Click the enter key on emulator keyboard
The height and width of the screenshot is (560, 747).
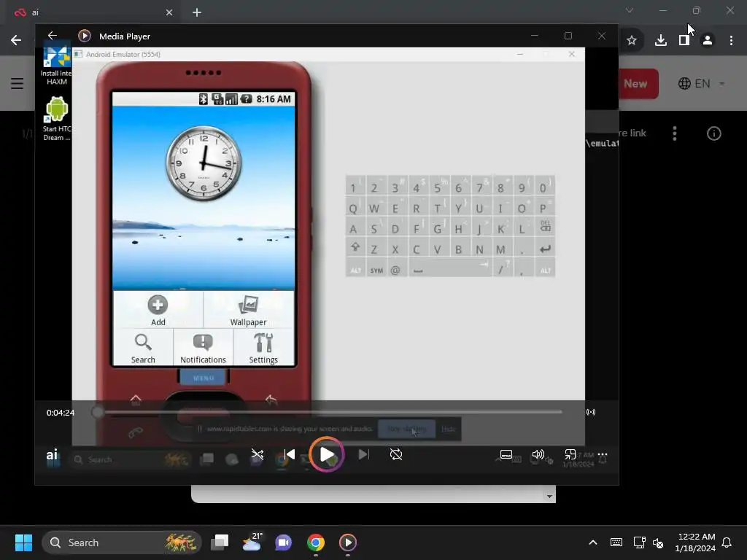546,249
